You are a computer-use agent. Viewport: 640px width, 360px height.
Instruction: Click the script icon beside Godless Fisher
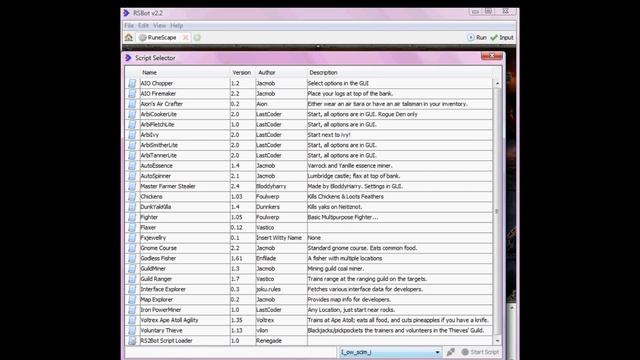coord(132,258)
